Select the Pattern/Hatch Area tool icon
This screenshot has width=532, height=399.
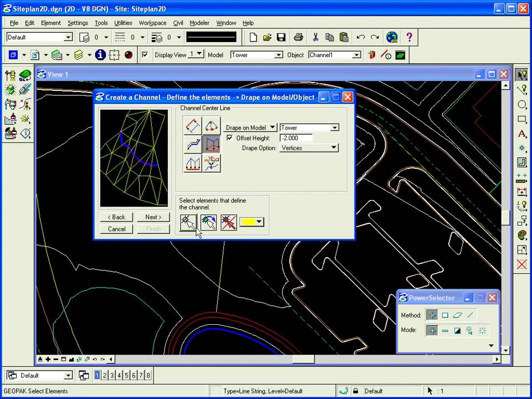(x=522, y=162)
